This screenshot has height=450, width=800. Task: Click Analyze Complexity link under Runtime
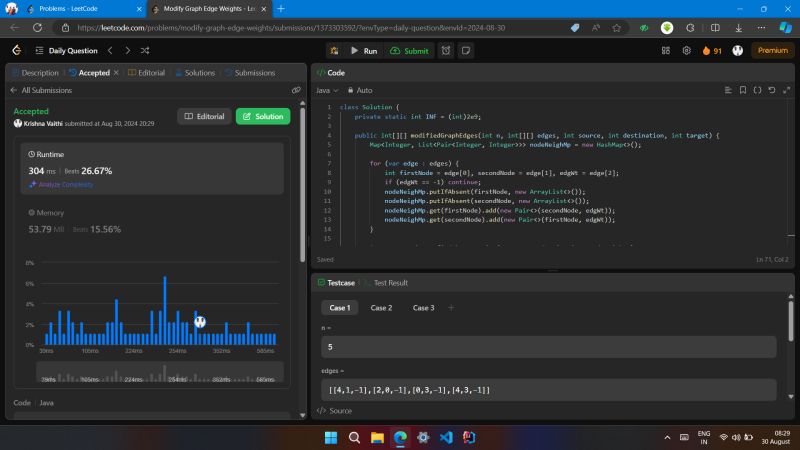coord(66,184)
